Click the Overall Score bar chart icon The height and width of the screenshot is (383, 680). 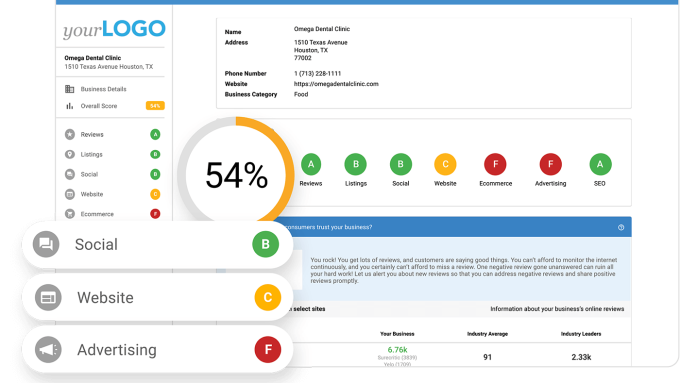pos(69,106)
